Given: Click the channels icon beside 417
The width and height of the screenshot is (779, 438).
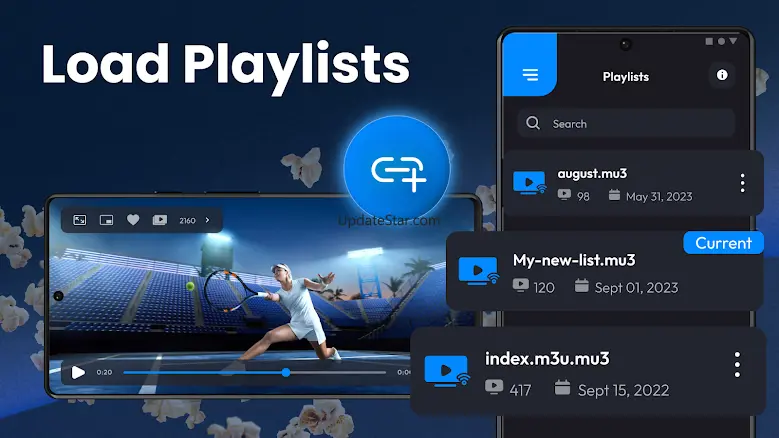Looking at the screenshot, I should click(x=494, y=387).
